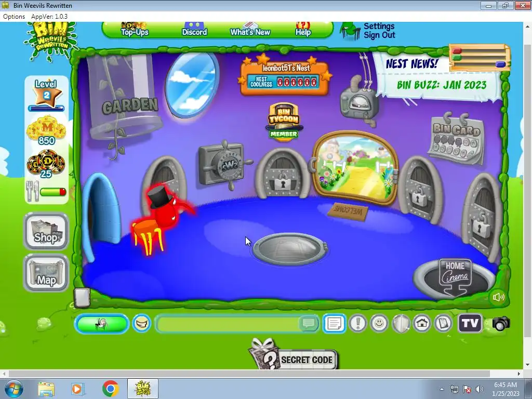Open File Explorer from taskbar
This screenshot has width=532, height=399.
pos(46,389)
